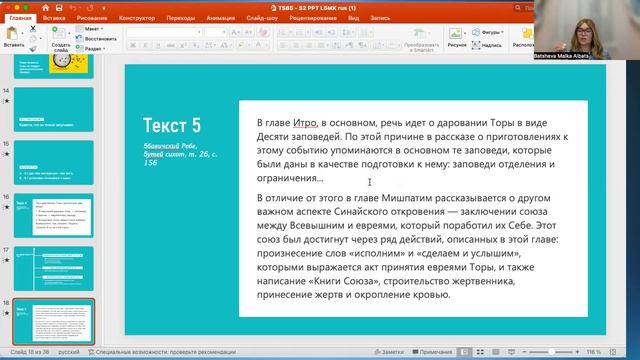Open Quick Access Toolbar customize arrow
Screen dimensions: 640x360
pos(104,8)
